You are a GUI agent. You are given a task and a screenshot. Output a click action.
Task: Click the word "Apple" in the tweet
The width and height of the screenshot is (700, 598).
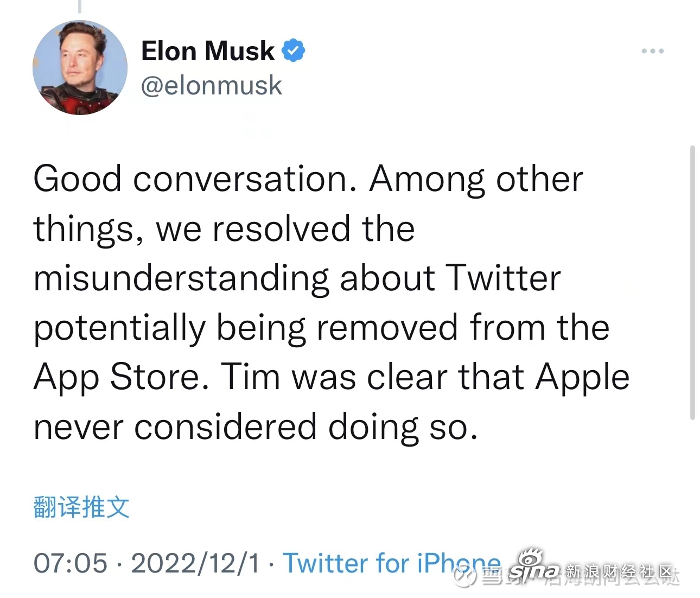click(583, 378)
